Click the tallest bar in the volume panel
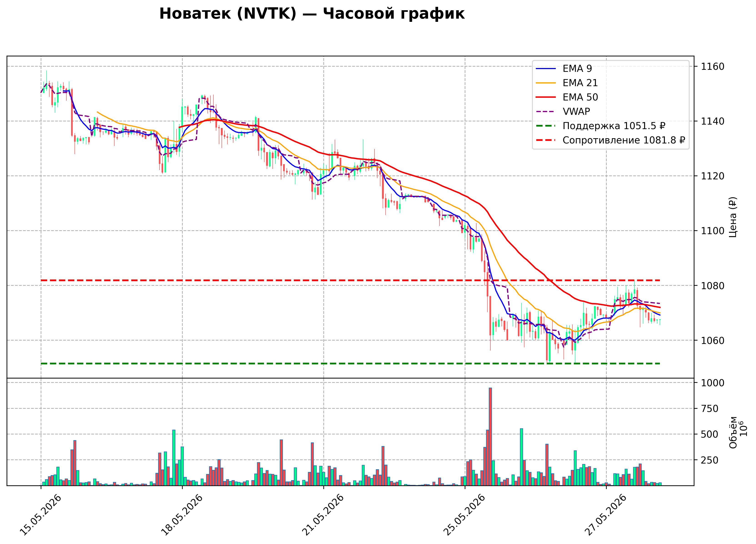This screenshot has height=544, width=756. (490, 437)
